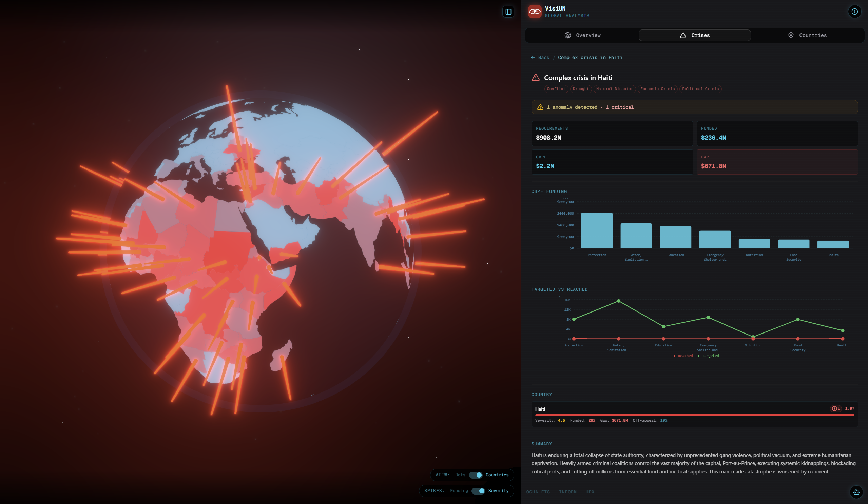Screen dimensions: 868x504
Task: Click the back arrow icon
Action: pos(533,58)
